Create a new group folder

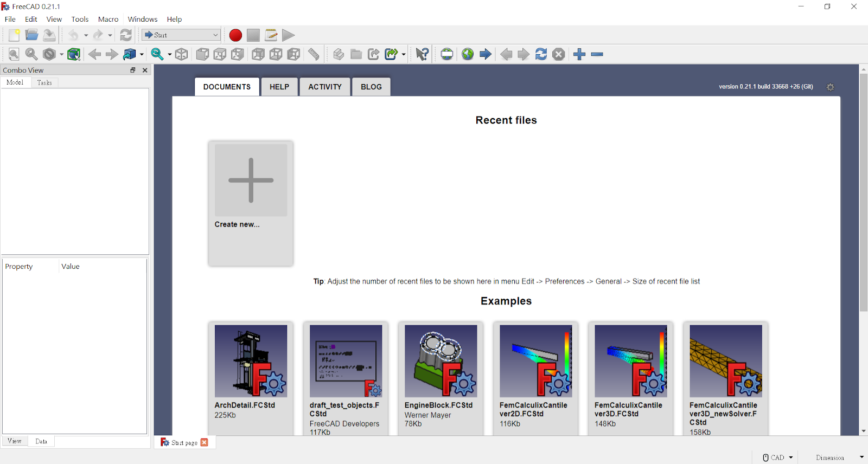click(356, 54)
